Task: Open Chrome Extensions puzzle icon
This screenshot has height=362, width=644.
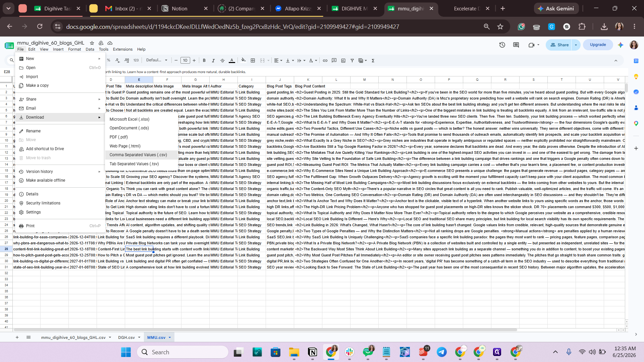Action: (582, 26)
